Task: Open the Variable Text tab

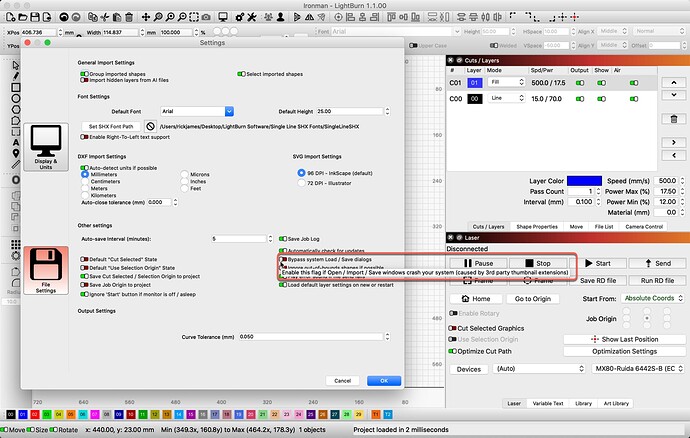Action: (548, 403)
